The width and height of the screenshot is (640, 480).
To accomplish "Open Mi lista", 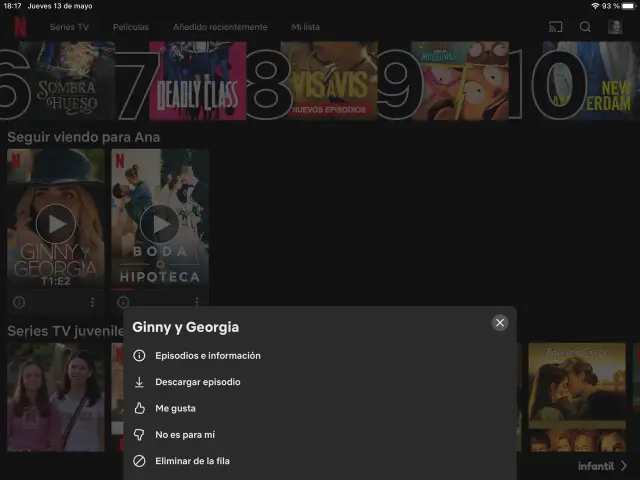I will click(305, 27).
